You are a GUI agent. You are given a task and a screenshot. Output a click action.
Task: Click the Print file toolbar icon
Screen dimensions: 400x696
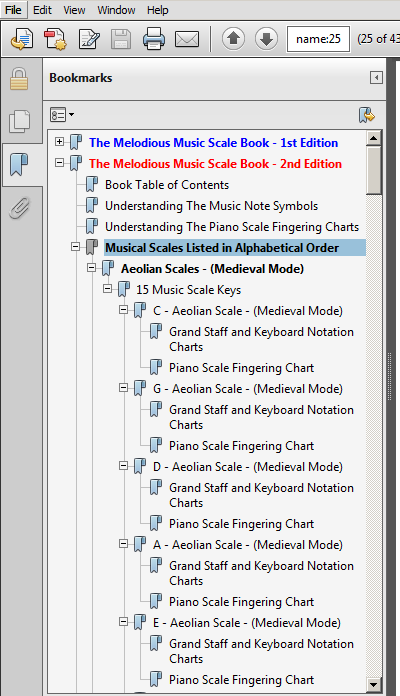click(x=154, y=39)
